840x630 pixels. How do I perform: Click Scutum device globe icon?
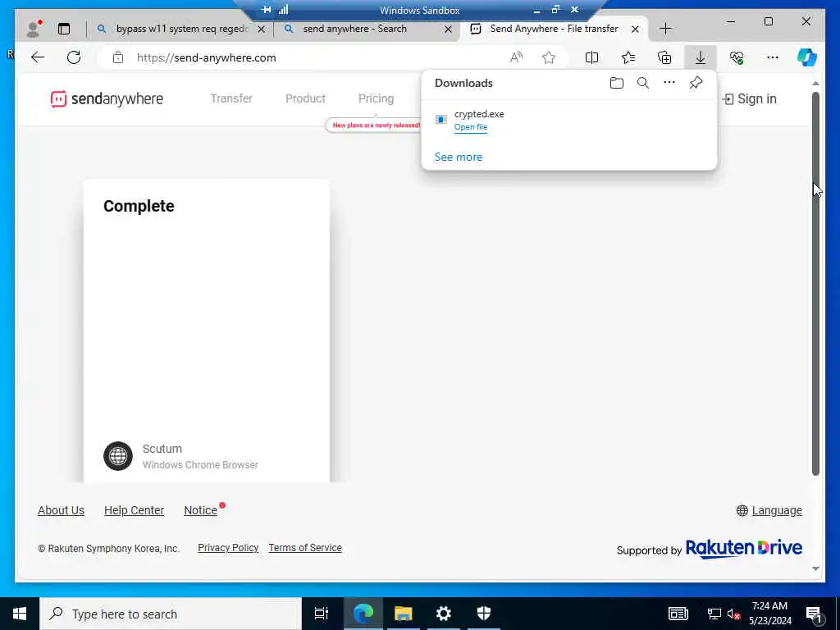pyautogui.click(x=118, y=456)
